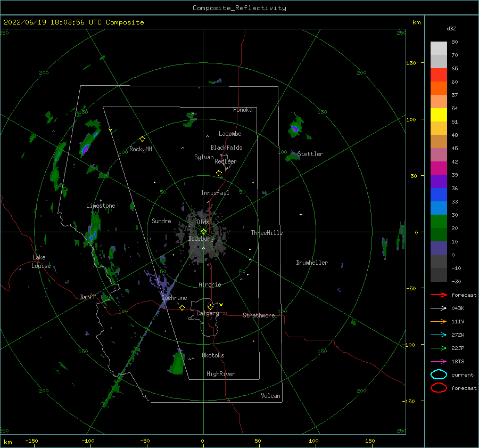Click the magenta 18TS arrow icon

tap(439, 362)
